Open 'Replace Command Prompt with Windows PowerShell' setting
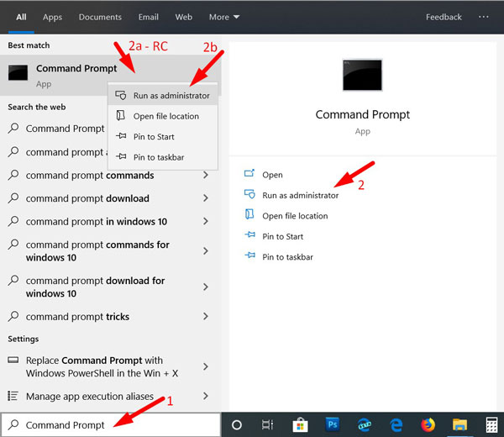The image size is (504, 437). (x=110, y=367)
